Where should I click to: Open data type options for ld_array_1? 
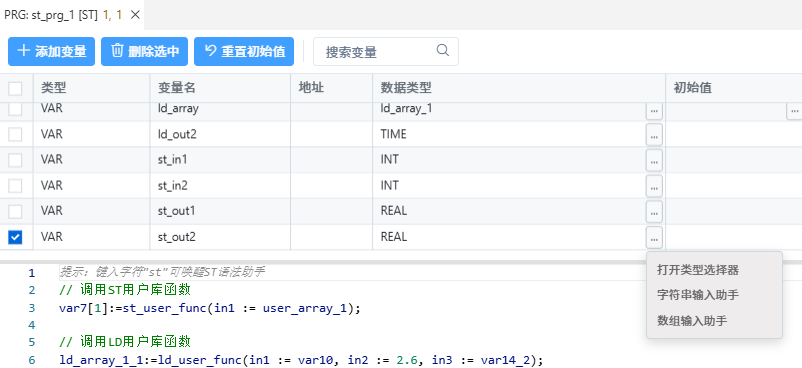654,110
